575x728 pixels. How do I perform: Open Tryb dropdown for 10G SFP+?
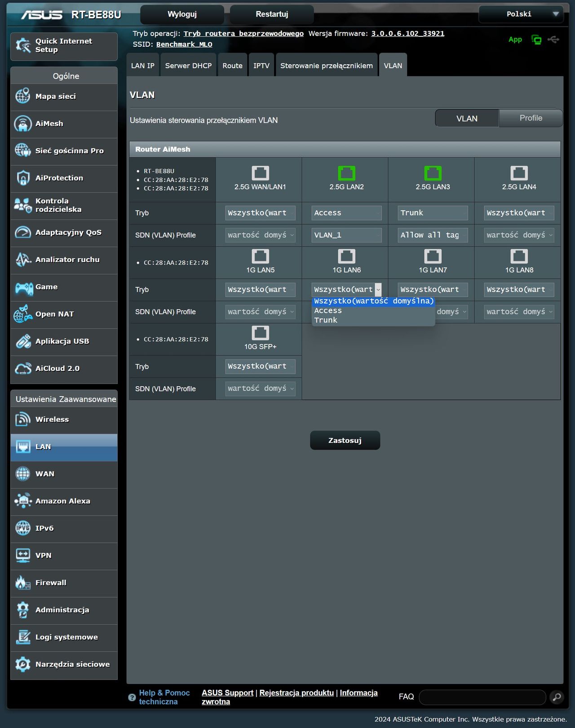pos(260,366)
